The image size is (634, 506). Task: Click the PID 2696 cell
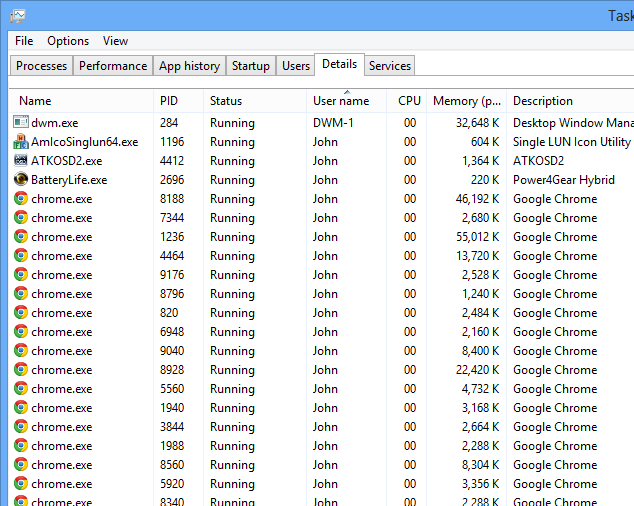(172, 180)
